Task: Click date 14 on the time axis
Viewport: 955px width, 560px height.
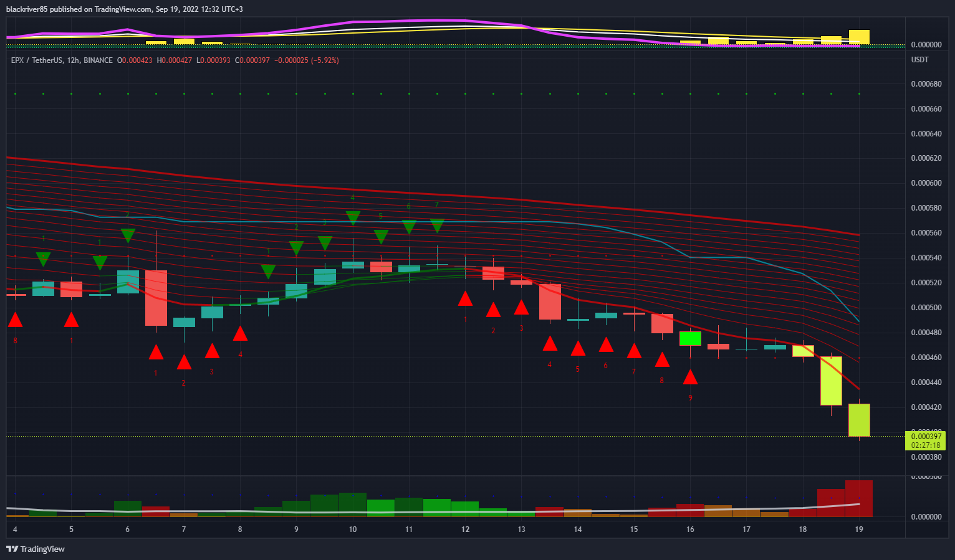Action: pyautogui.click(x=578, y=529)
